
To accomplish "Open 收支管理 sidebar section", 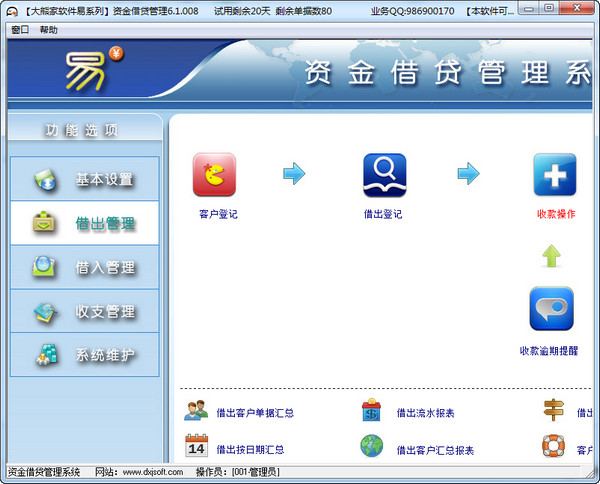I will point(85,311).
